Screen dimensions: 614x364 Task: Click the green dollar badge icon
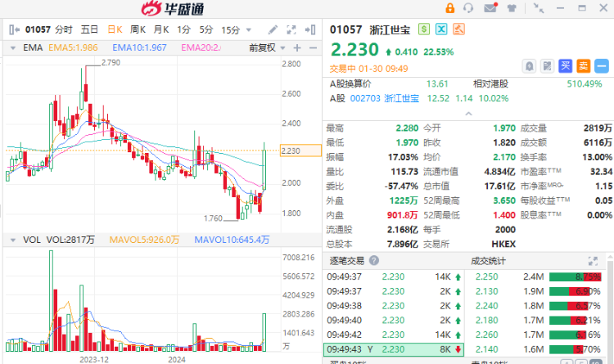[x=424, y=29]
